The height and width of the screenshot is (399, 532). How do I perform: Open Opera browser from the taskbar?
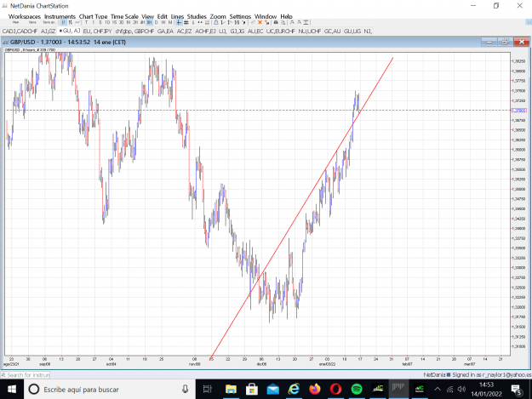[335, 389]
